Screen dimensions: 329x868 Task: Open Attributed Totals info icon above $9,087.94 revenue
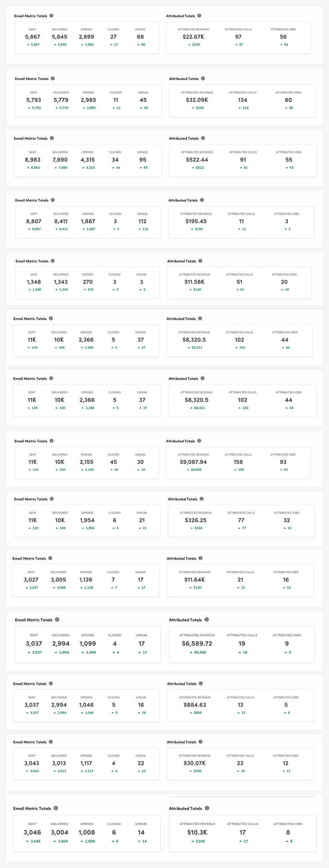199,441
